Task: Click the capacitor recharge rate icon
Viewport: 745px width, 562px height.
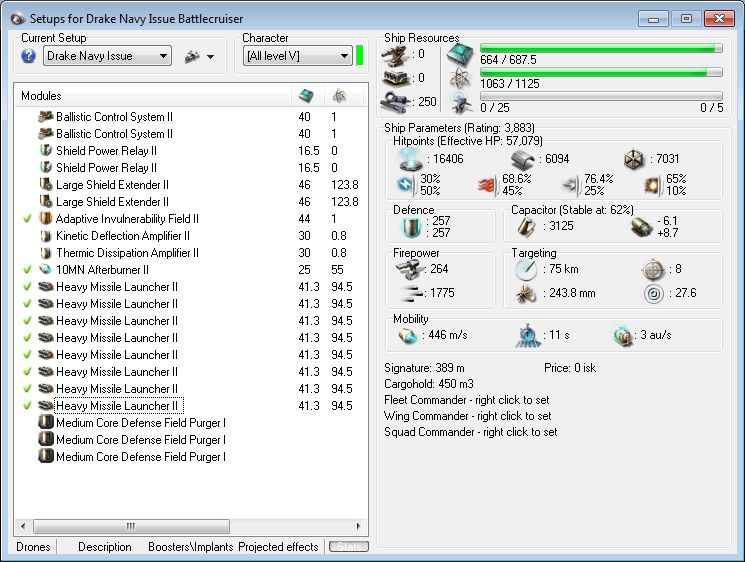Action: coord(641,228)
